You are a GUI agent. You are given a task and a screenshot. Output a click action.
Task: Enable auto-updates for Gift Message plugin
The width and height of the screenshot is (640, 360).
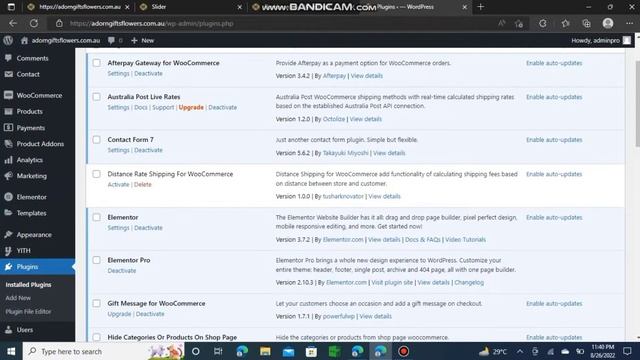pos(554,304)
